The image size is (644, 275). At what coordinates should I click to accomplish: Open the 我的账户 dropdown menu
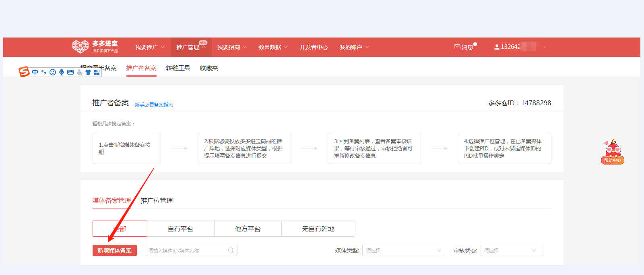[354, 47]
